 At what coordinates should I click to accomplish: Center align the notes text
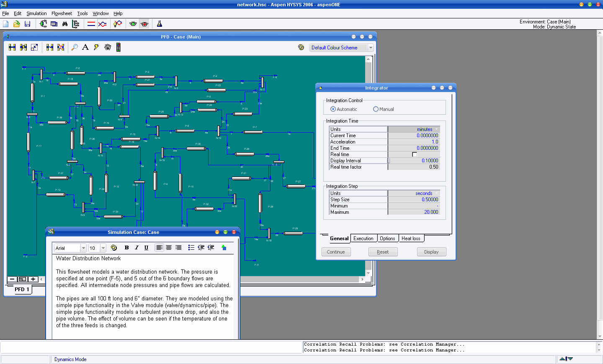(x=169, y=248)
